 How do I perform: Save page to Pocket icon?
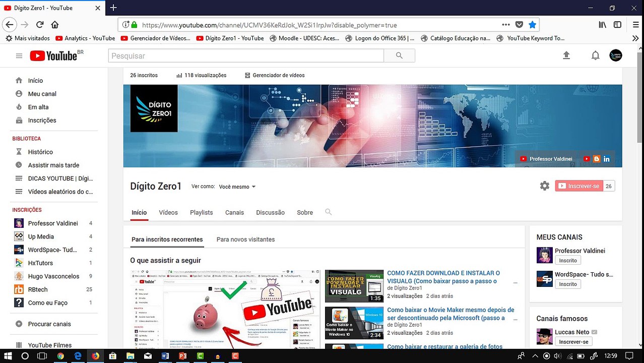(520, 25)
